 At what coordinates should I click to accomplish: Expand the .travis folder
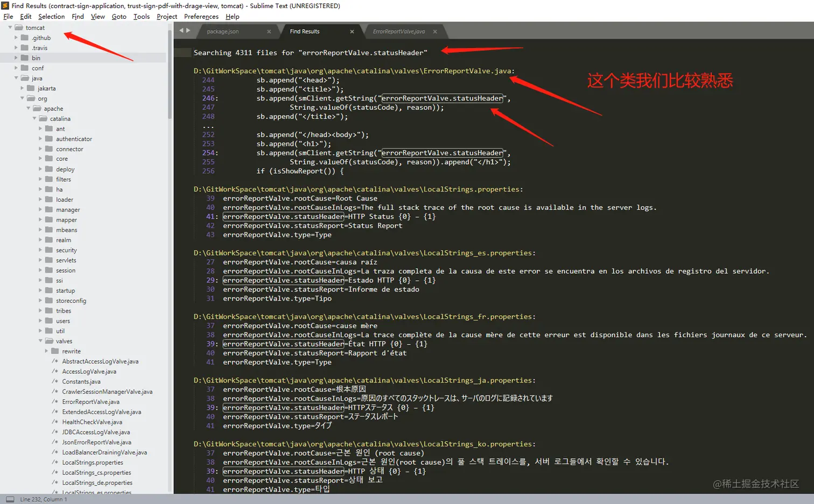[x=16, y=48]
